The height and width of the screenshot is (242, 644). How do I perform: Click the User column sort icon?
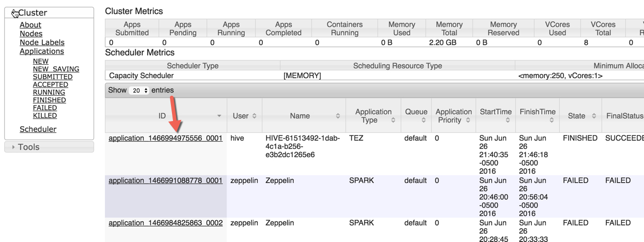(254, 116)
